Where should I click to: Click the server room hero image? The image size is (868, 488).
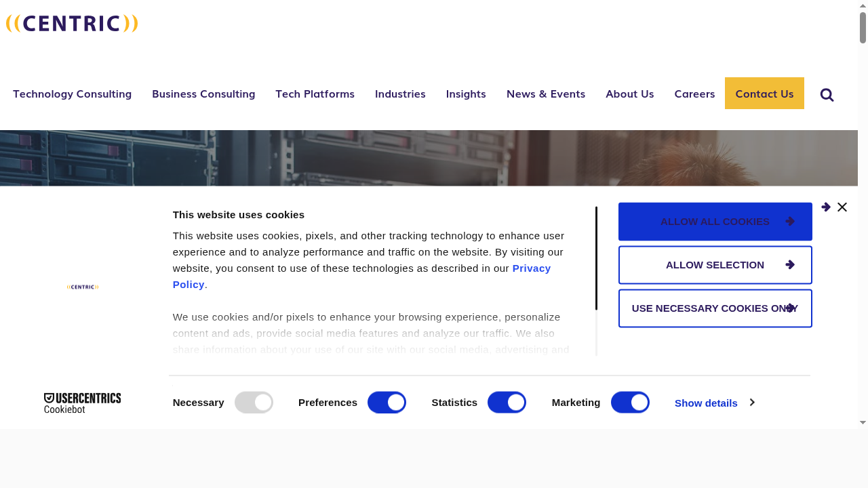(x=429, y=158)
